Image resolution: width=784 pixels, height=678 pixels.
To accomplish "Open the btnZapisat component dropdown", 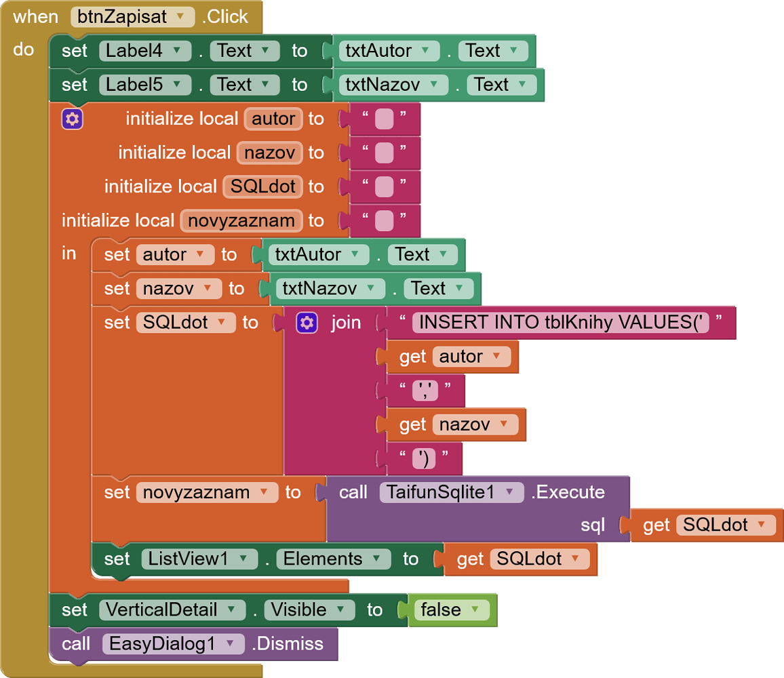I will coord(179,17).
